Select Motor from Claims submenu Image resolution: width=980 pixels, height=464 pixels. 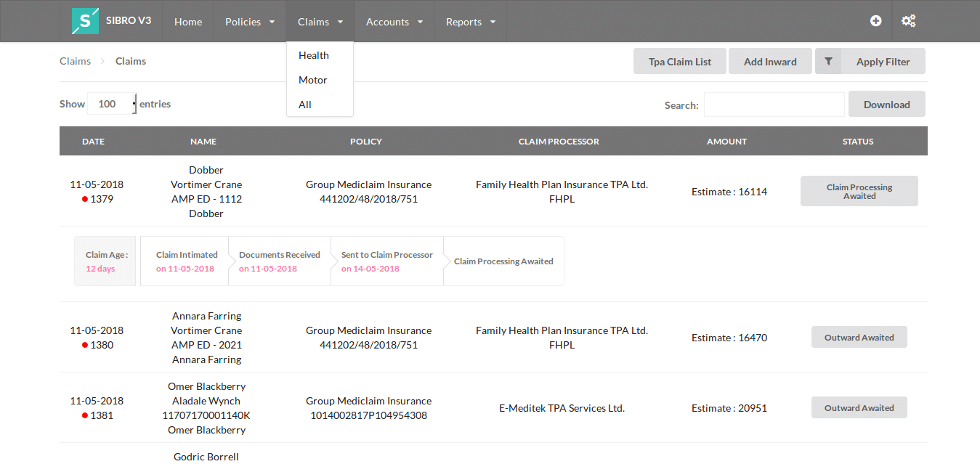(313, 80)
